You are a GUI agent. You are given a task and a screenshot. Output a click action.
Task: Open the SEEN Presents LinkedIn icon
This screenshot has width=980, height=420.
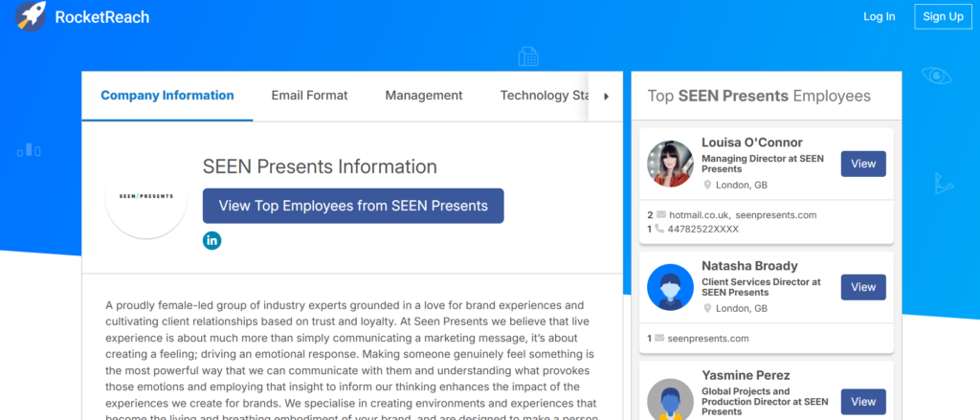[x=212, y=240]
